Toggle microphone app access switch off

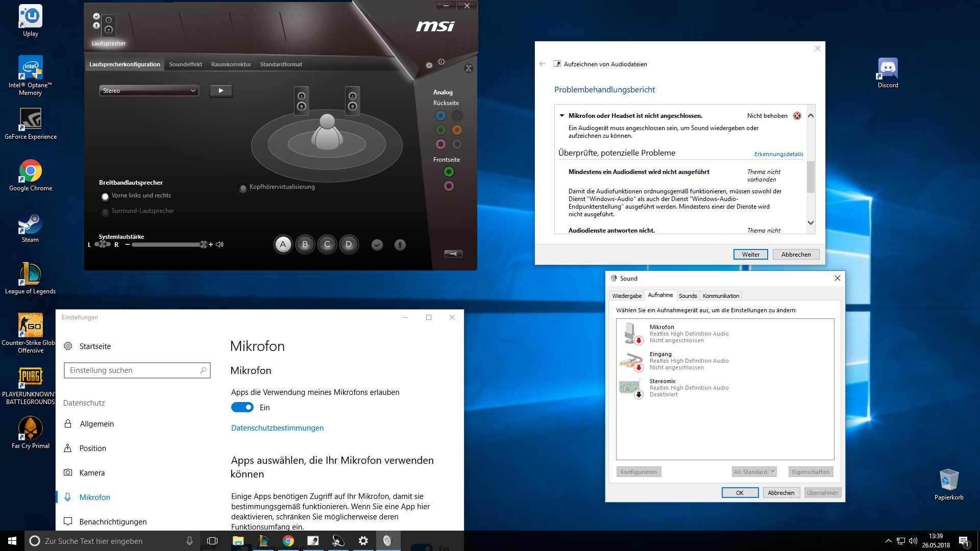tap(242, 407)
